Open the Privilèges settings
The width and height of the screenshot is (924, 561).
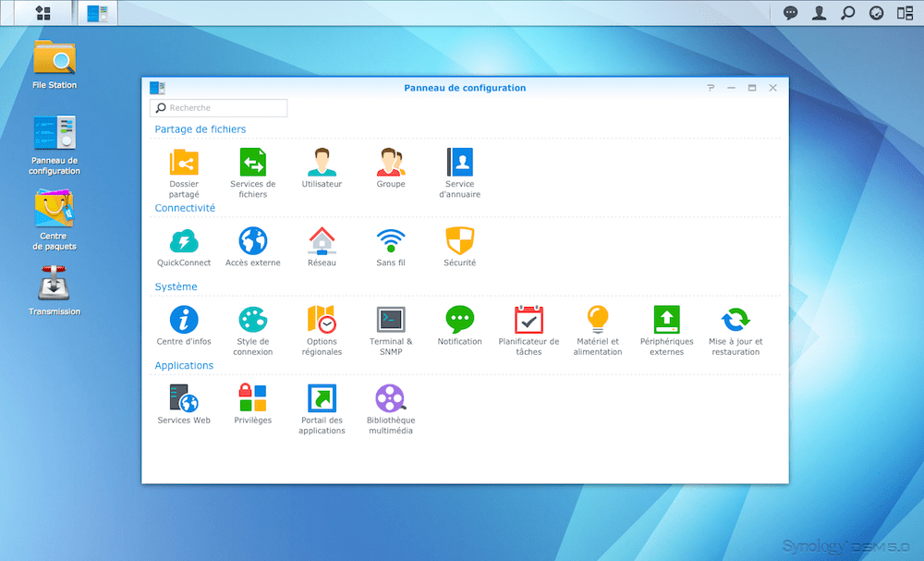(253, 405)
